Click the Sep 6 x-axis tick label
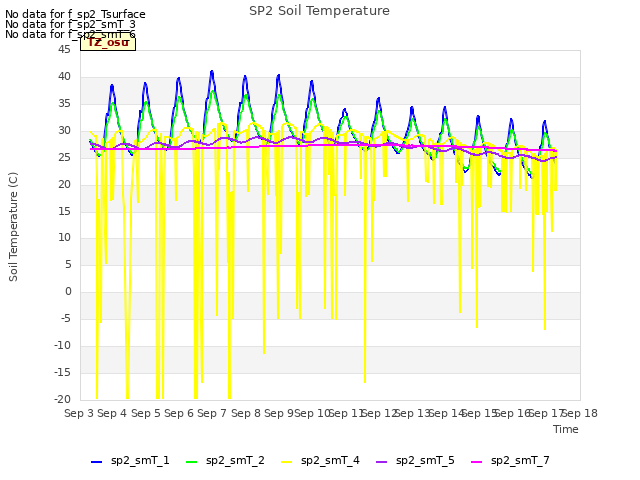 click(179, 413)
